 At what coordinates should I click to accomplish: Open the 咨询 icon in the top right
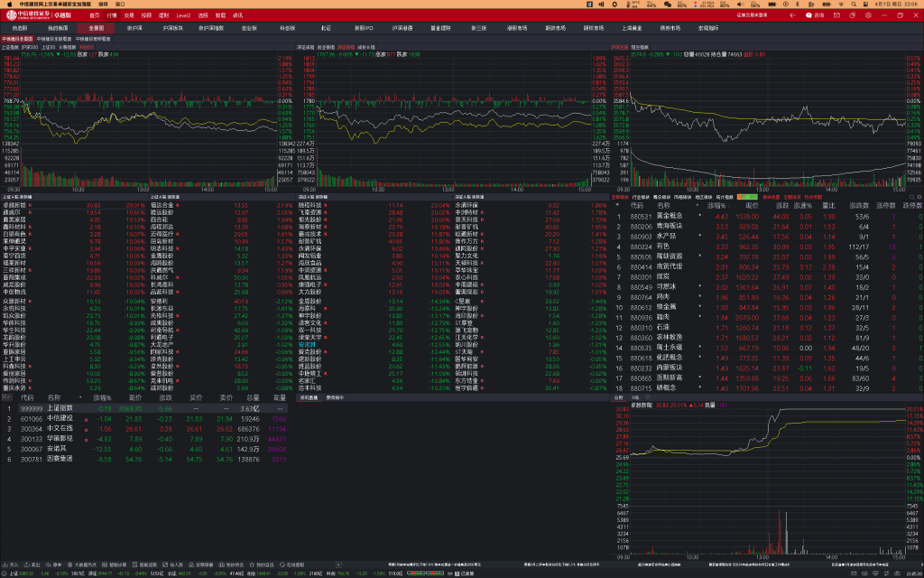(815, 15)
